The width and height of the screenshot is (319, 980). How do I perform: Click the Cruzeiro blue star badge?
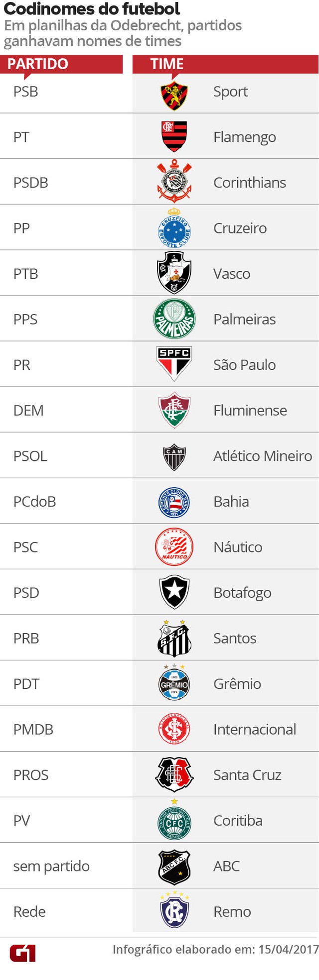point(174,229)
